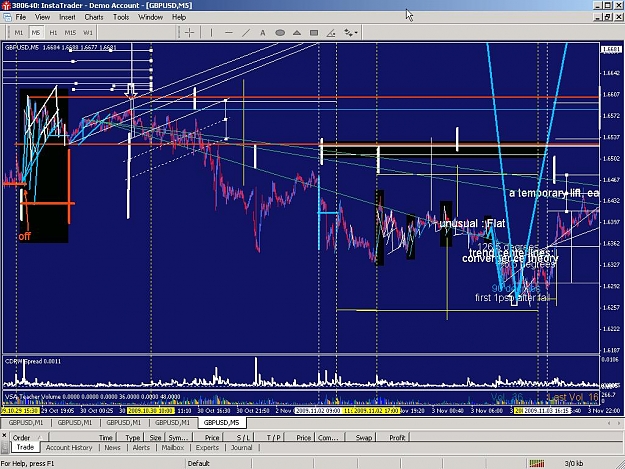Sort trades by the Size column

155,438
